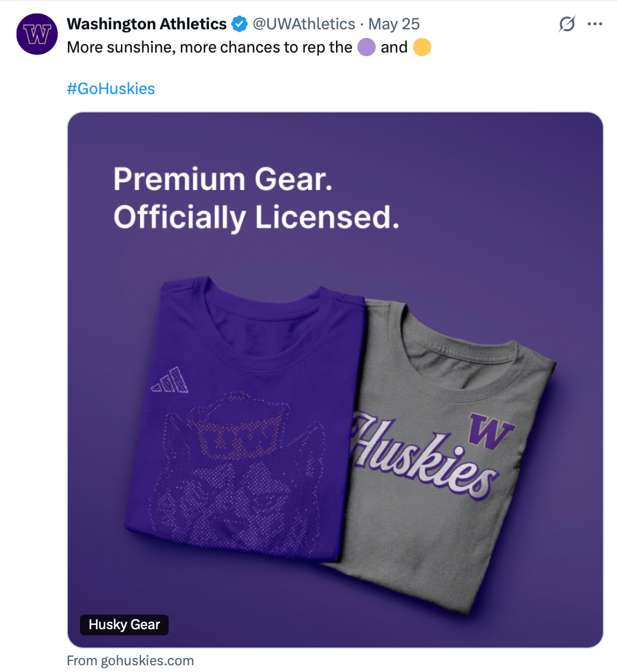Click the purple W logo on gray shirt
This screenshot has height=672, width=617.
click(491, 430)
